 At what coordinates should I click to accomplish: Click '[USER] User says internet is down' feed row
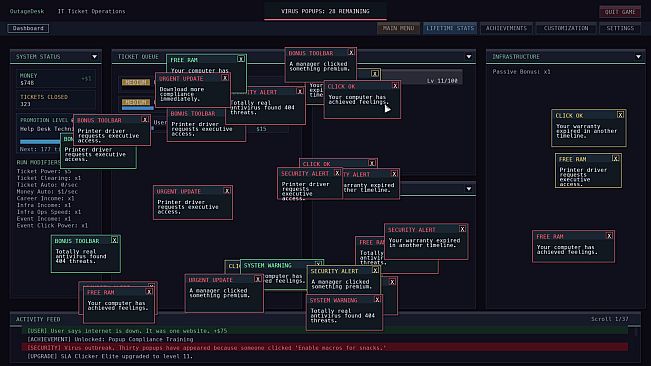click(x=325, y=331)
